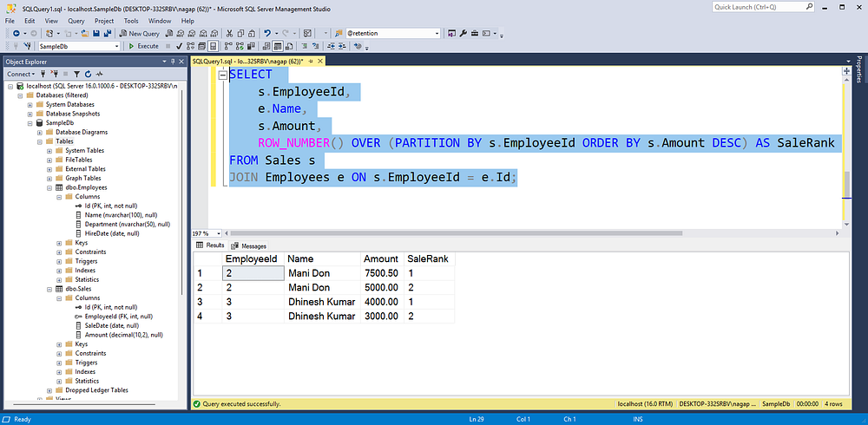The image size is (868, 425).
Task: Click the Save floppy disk icon
Action: click(x=96, y=33)
